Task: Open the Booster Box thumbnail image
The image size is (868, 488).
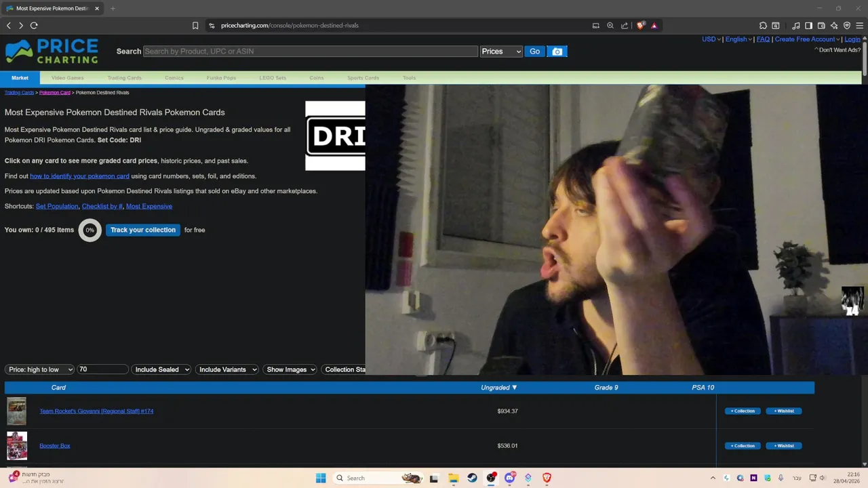Action: (17, 446)
